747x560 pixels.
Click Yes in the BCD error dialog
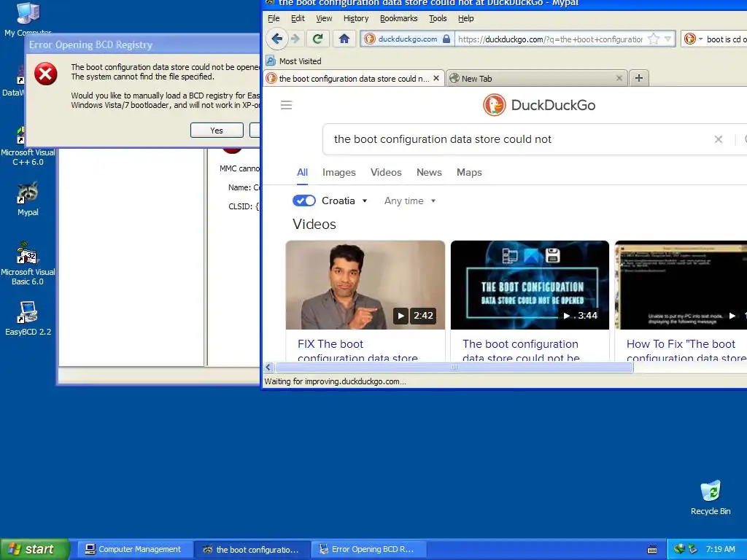(x=217, y=130)
